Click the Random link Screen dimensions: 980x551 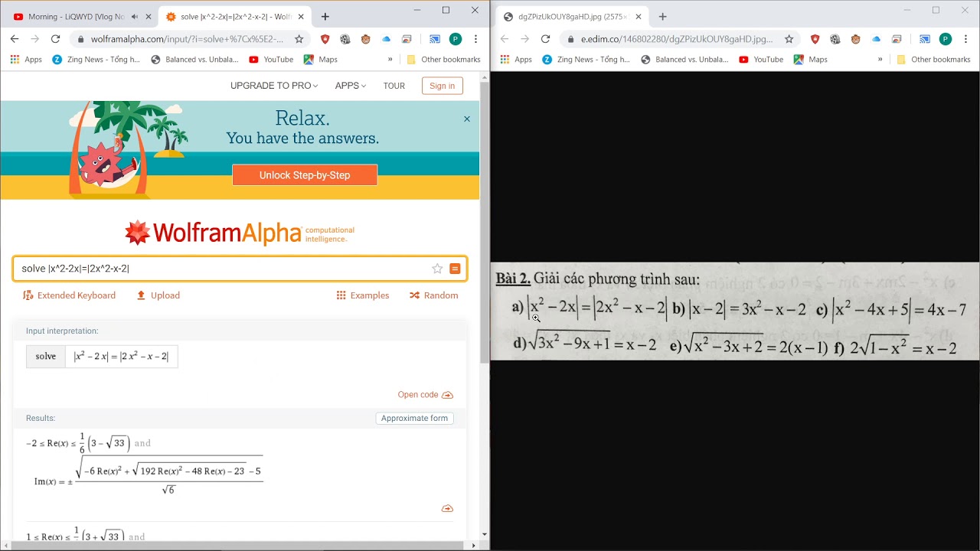[x=434, y=295]
